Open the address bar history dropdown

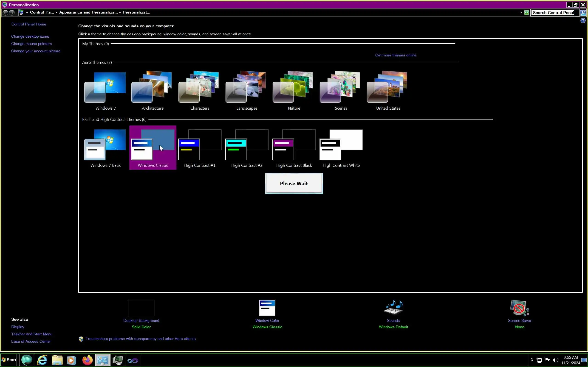[x=520, y=13]
